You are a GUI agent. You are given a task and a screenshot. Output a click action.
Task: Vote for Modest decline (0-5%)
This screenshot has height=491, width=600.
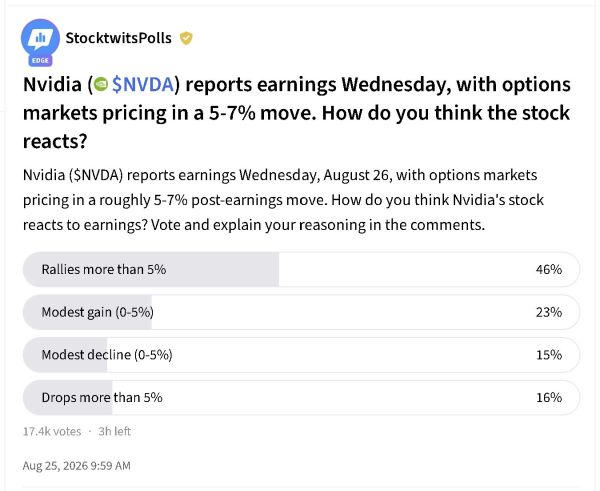[301, 355]
